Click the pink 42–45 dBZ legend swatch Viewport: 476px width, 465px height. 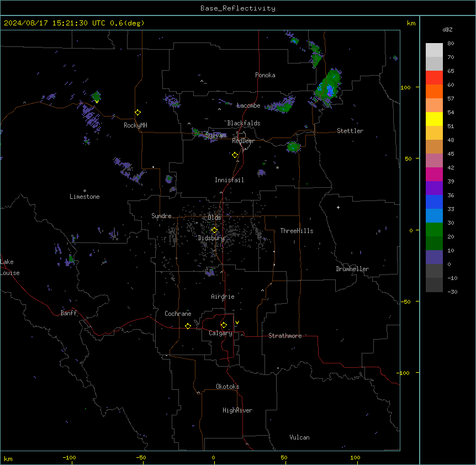click(434, 161)
